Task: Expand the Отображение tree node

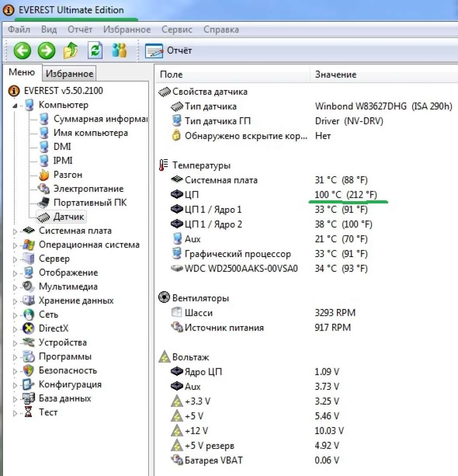Action: [x=15, y=273]
